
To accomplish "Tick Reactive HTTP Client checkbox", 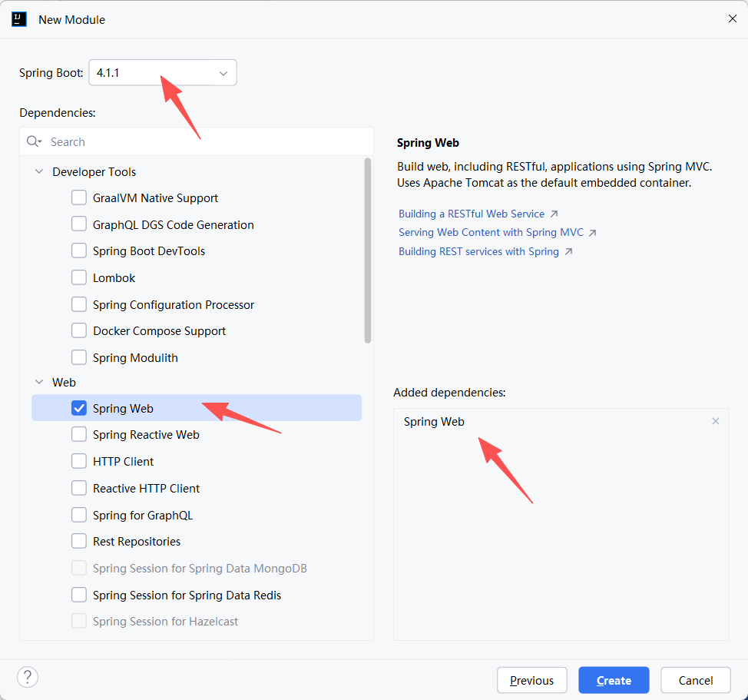I will [x=78, y=488].
